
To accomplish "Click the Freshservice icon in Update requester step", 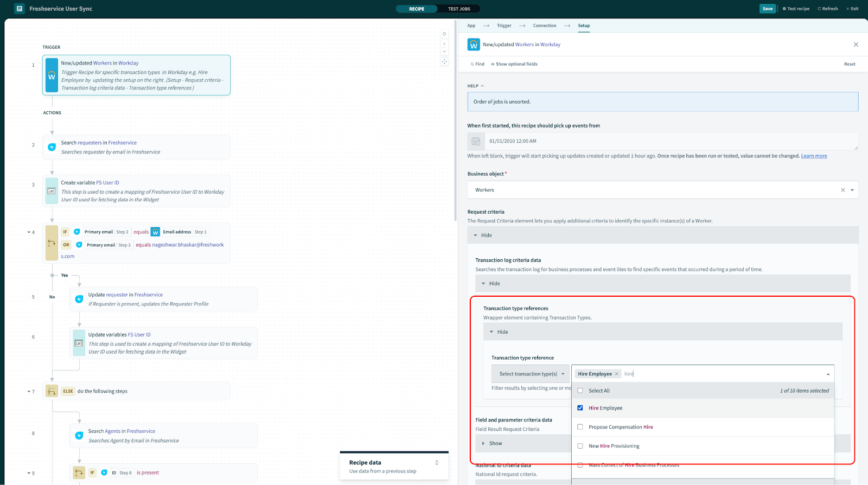I will [79, 299].
